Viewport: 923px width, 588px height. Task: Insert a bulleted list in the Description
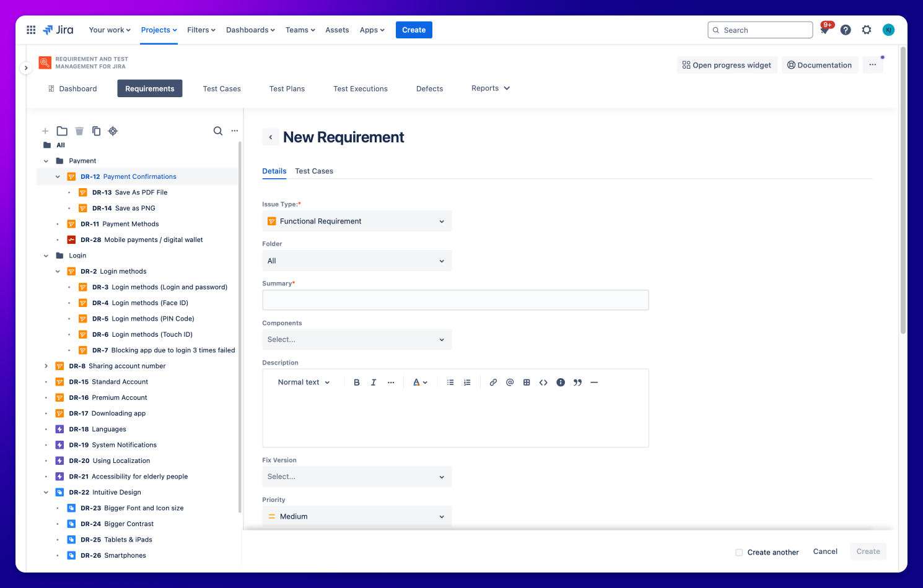point(450,382)
